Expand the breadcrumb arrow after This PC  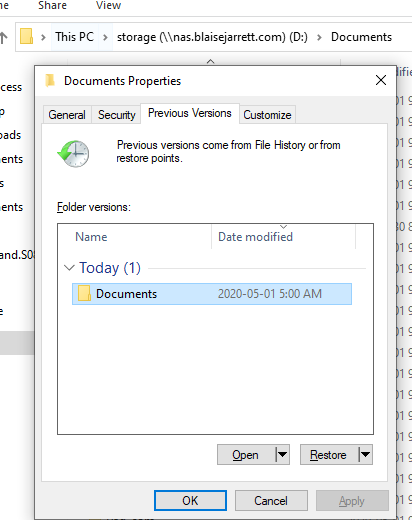(105, 37)
